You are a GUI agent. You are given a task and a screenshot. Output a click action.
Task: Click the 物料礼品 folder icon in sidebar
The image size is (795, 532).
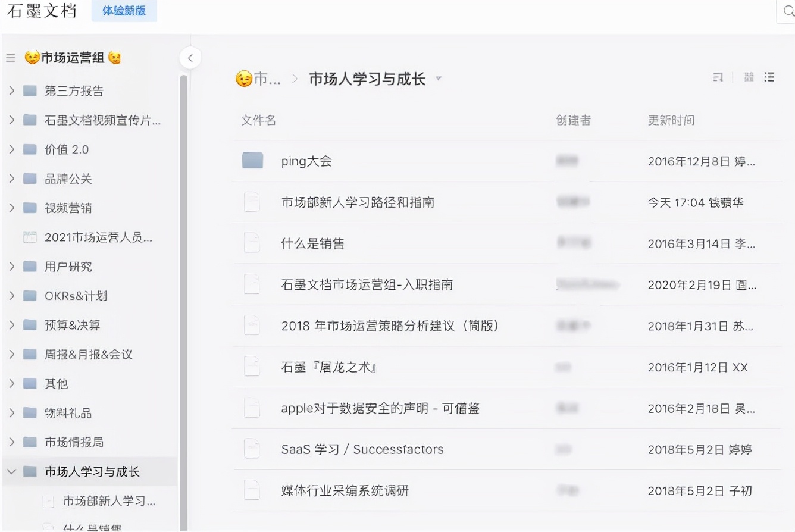(x=30, y=413)
